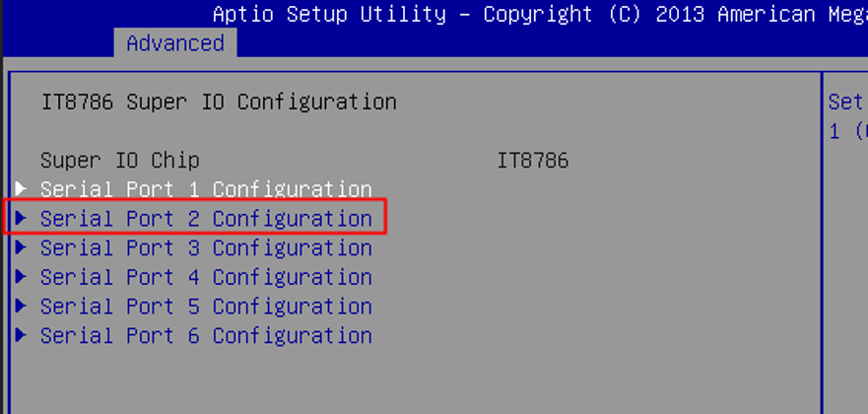Viewport: 868px width, 414px height.
Task: Expand Serial Port 5 via its arrow
Action: pyautogui.click(x=21, y=306)
